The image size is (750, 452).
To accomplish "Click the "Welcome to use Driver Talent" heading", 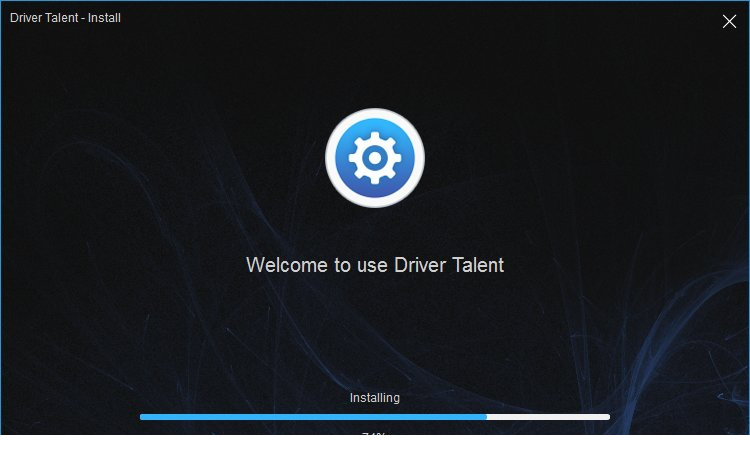I will tap(375, 265).
